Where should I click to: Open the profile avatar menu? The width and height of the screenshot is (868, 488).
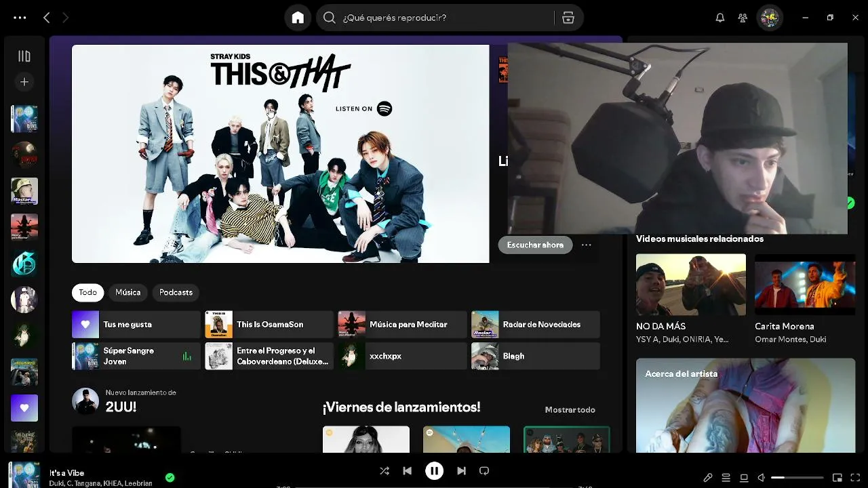coord(770,18)
